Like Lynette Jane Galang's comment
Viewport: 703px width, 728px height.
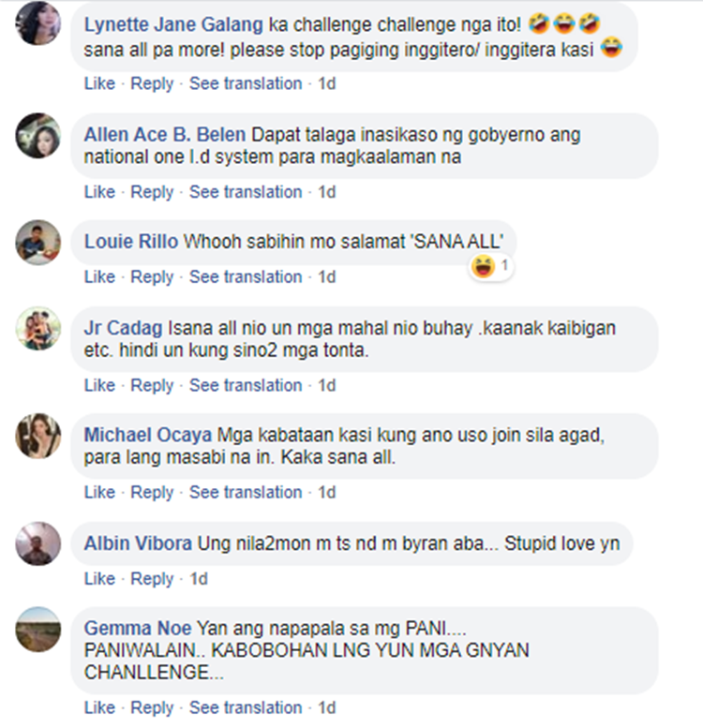[99, 83]
